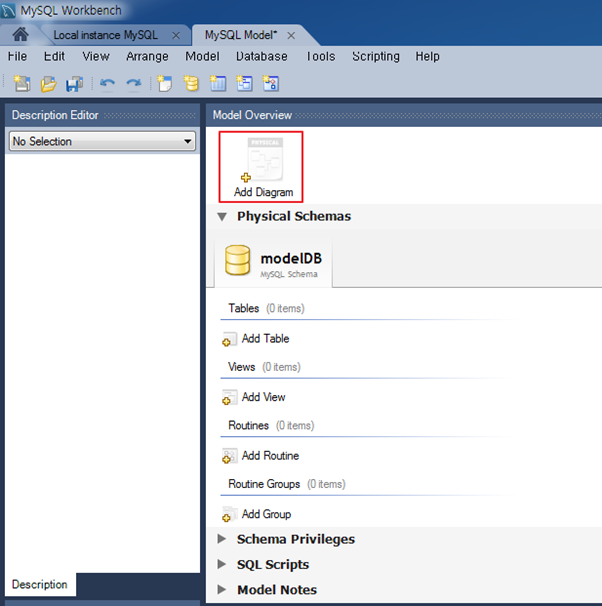
Task: Open an existing model with the folder icon
Action: pyautogui.click(x=48, y=83)
